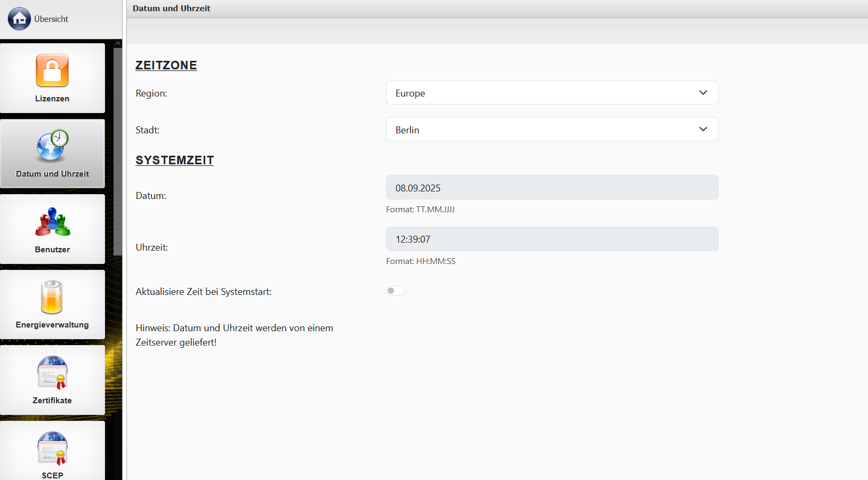Click the Region: label
The image size is (868, 480).
click(151, 93)
